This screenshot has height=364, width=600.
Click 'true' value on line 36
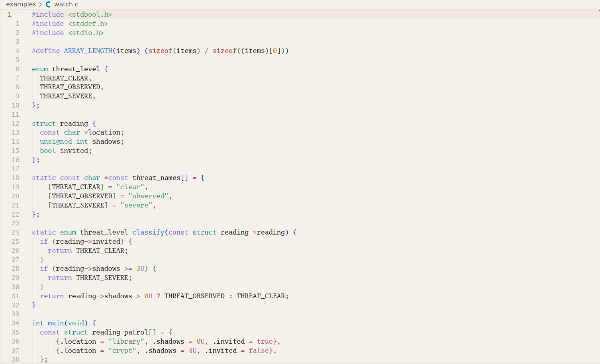tap(265, 341)
